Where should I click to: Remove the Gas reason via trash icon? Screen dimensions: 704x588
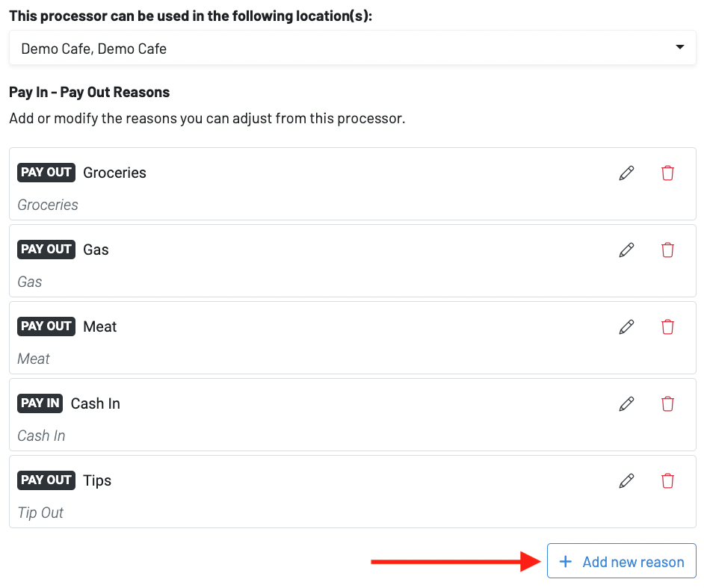[667, 250]
